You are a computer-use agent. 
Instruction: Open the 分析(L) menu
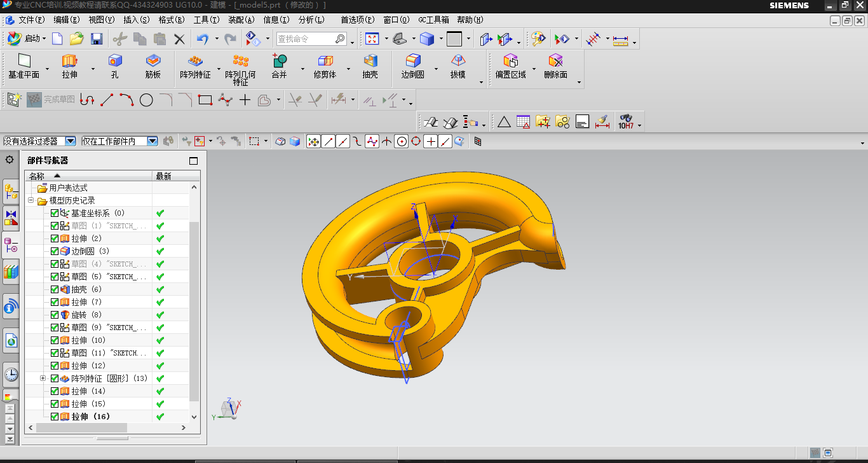[x=311, y=20]
